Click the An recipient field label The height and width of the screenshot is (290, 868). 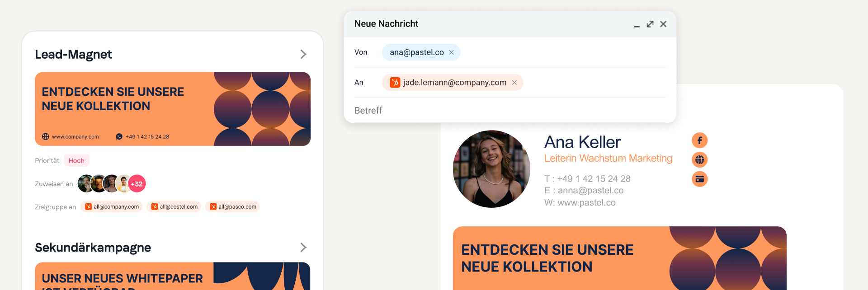pos(359,82)
